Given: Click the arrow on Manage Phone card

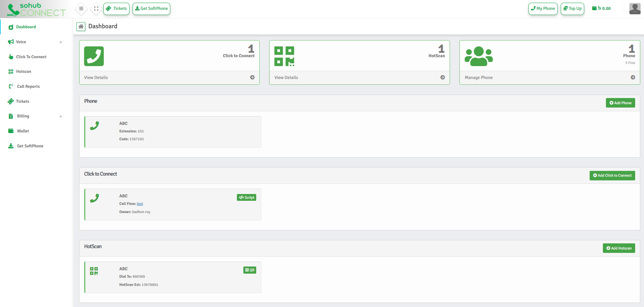Looking at the screenshot, I should pos(633,77).
